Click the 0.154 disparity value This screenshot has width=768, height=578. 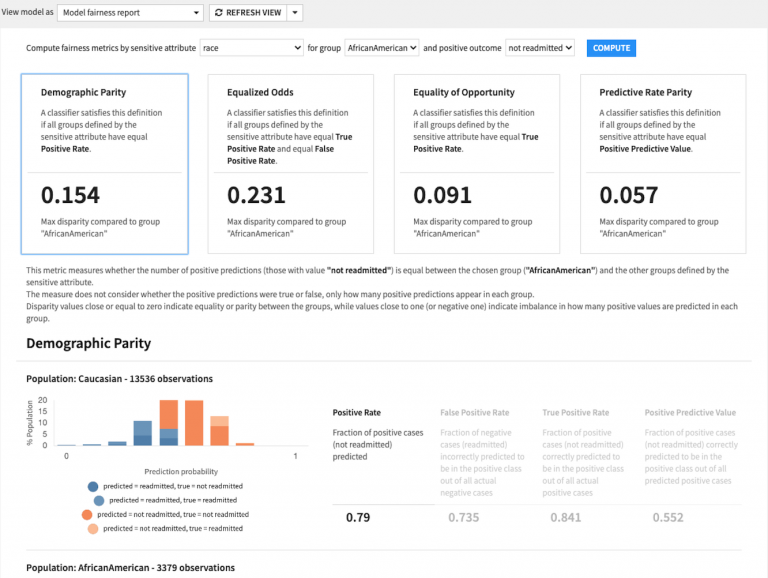tap(70, 195)
